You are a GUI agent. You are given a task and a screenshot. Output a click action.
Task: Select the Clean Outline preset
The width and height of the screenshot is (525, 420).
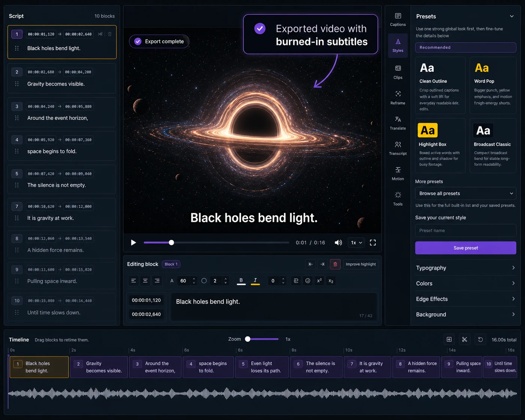[x=440, y=85]
